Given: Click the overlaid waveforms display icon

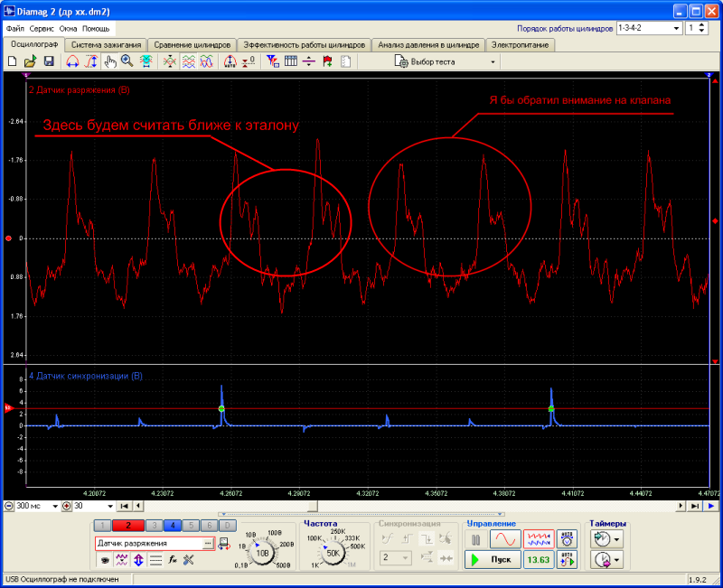Looking at the screenshot, I should [207, 61].
